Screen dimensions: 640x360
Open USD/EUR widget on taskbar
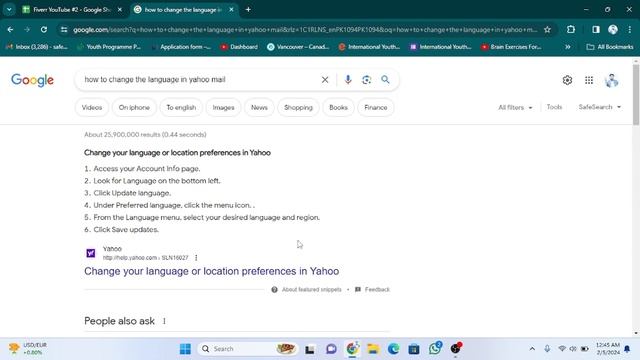(27, 349)
